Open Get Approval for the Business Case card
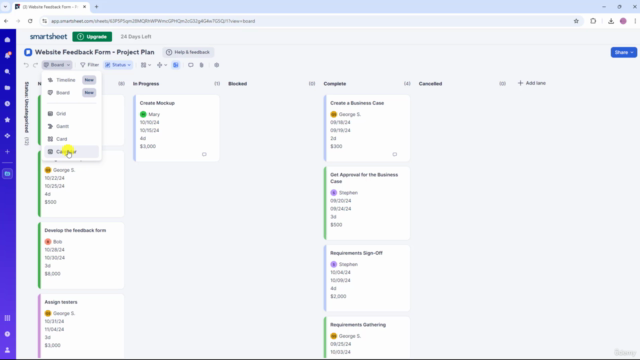This screenshot has width=640, height=360. pos(367,203)
